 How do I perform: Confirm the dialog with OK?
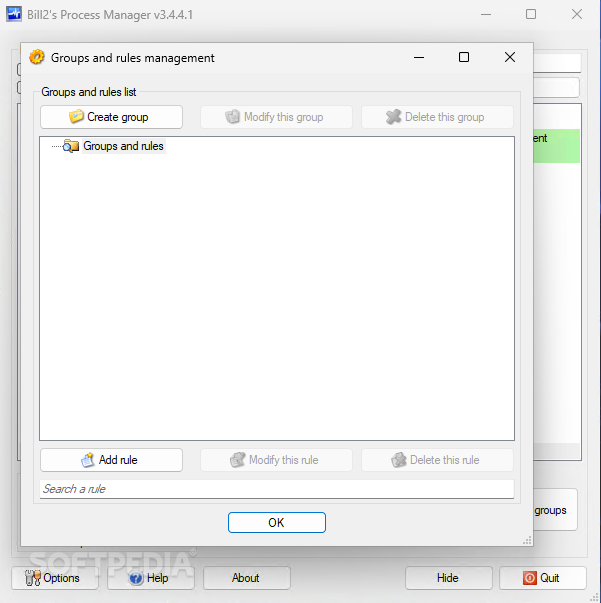(277, 522)
